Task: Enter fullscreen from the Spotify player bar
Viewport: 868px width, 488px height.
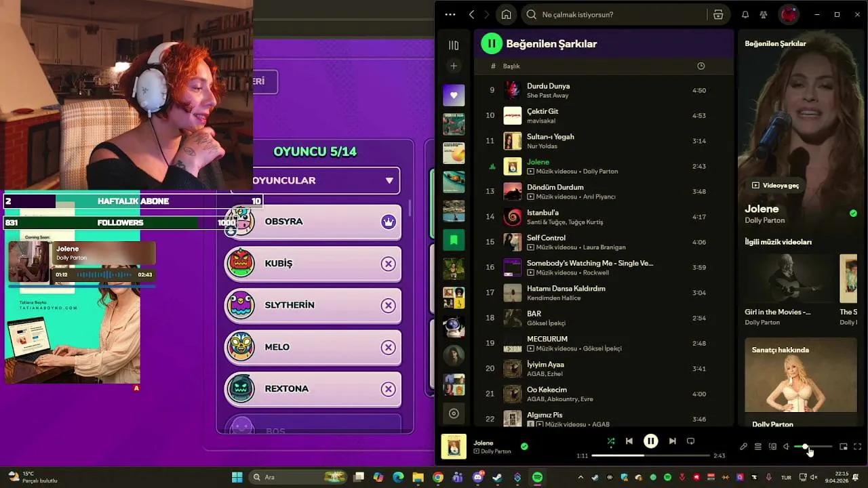Action: pos(858,447)
